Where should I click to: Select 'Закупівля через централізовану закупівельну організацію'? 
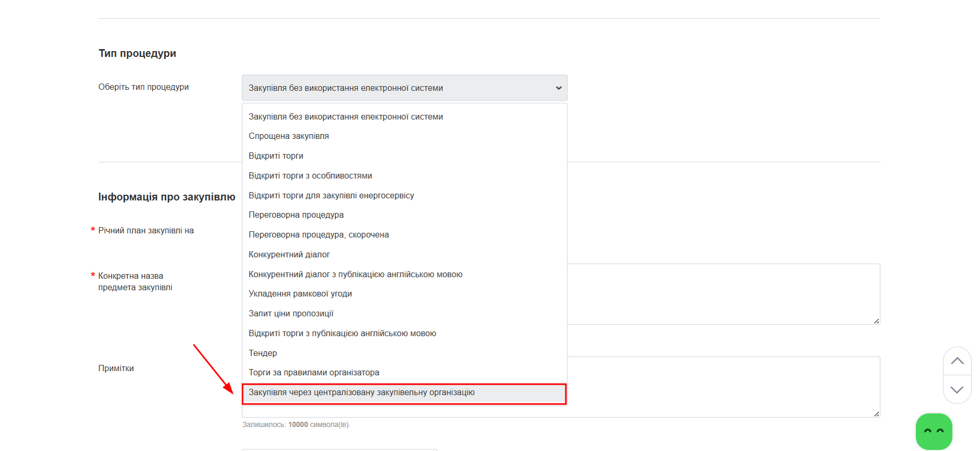pos(361,393)
